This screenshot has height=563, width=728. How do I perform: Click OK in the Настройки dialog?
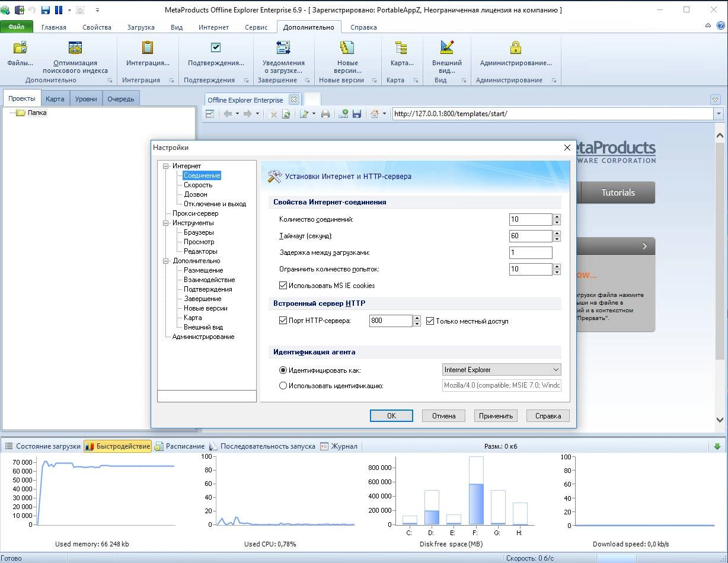(x=391, y=416)
